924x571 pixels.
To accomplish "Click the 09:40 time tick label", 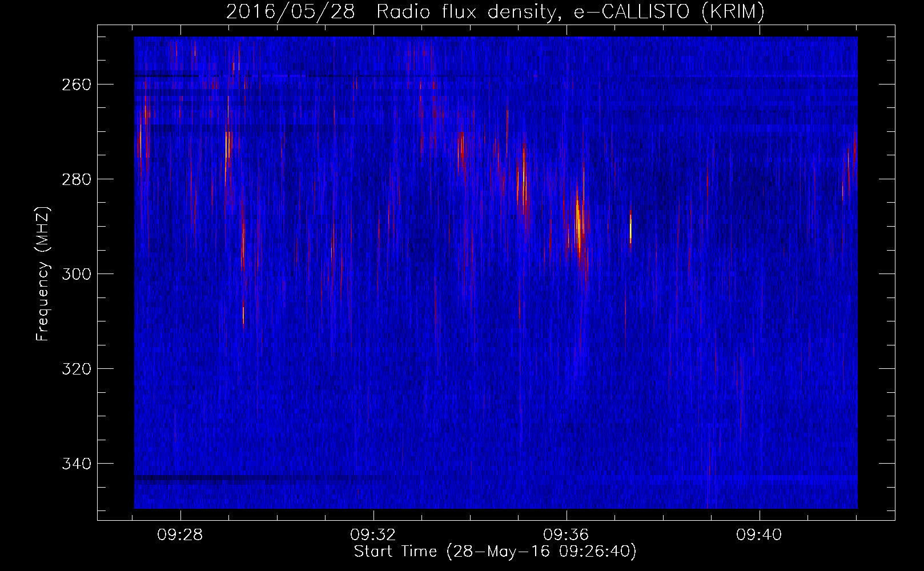I will point(759,535).
